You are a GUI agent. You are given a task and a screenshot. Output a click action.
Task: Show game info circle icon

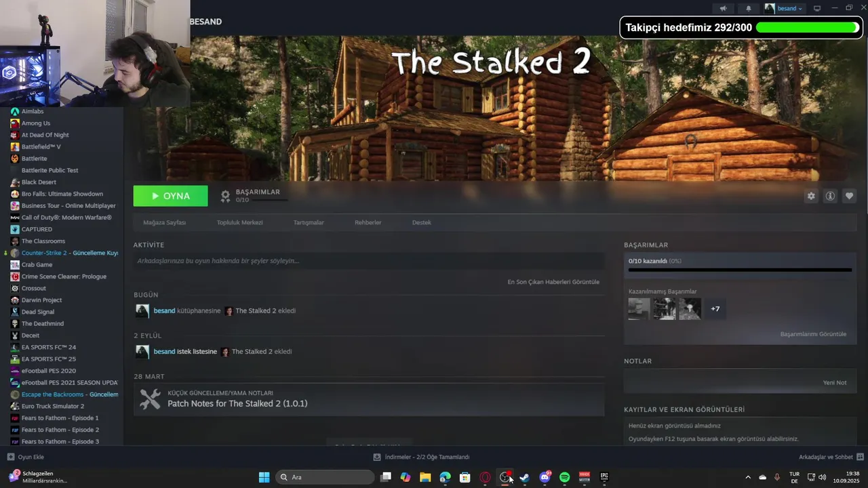(x=830, y=196)
